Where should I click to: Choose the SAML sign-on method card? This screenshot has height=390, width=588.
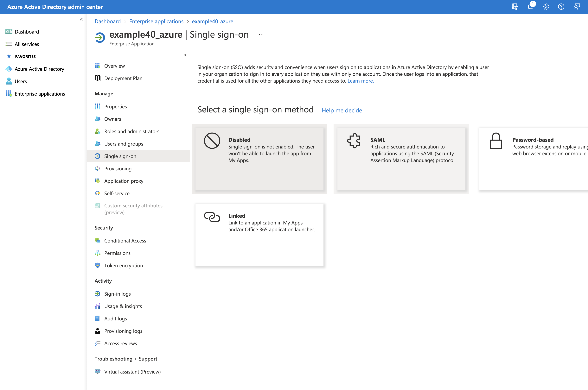pos(401,159)
